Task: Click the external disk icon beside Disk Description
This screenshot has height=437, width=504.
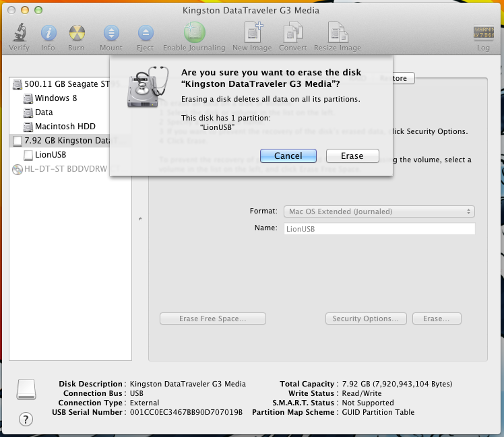Action: coord(26,389)
